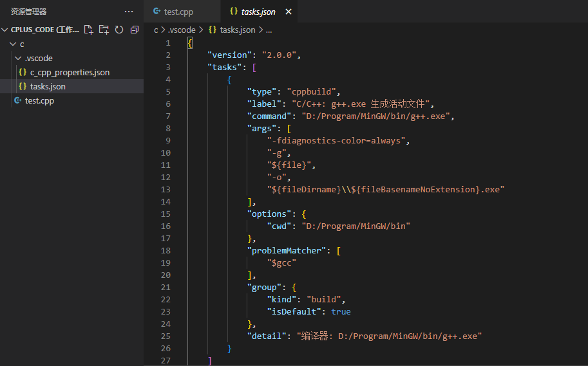588x366 pixels.
Task: Open c_cpp_properties.json from the explorer
Action: (x=70, y=73)
